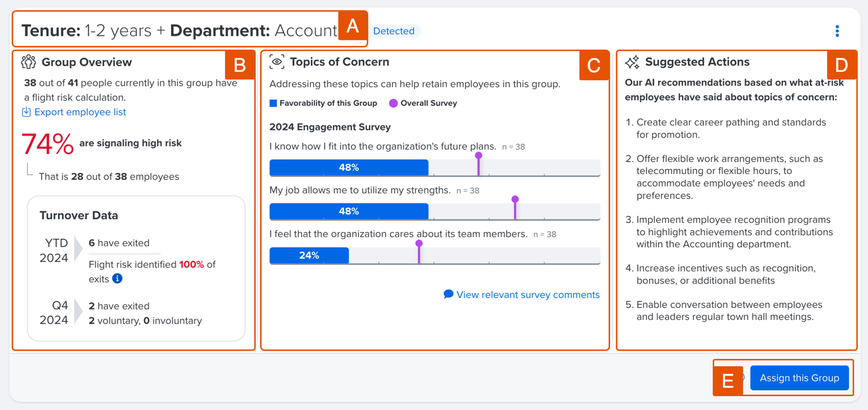868x410 pixels.
Task: Open View relevant survey comments link
Action: click(x=527, y=295)
